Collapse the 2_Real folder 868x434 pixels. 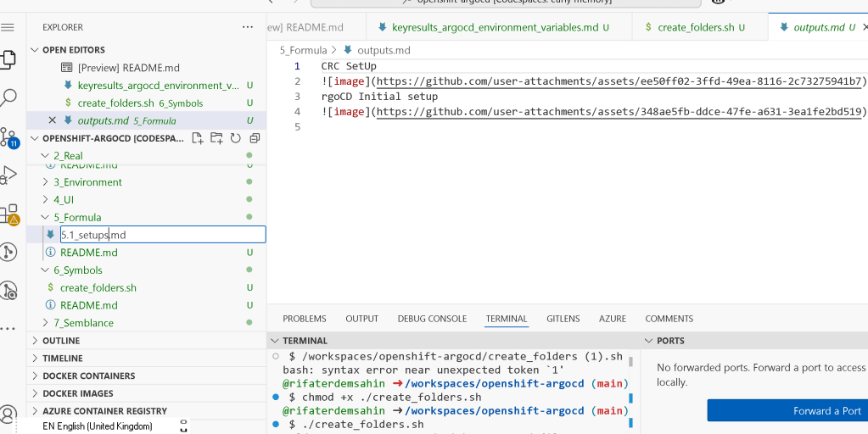click(x=47, y=156)
